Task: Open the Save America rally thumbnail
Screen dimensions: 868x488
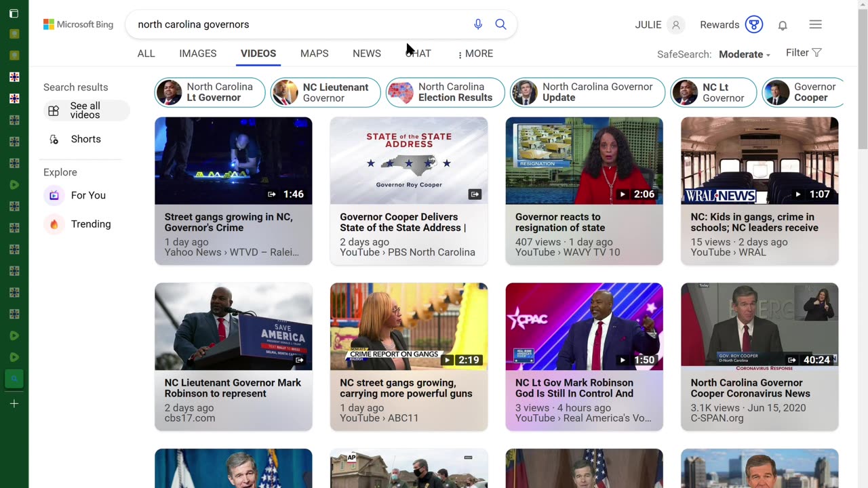Action: pos(233,327)
